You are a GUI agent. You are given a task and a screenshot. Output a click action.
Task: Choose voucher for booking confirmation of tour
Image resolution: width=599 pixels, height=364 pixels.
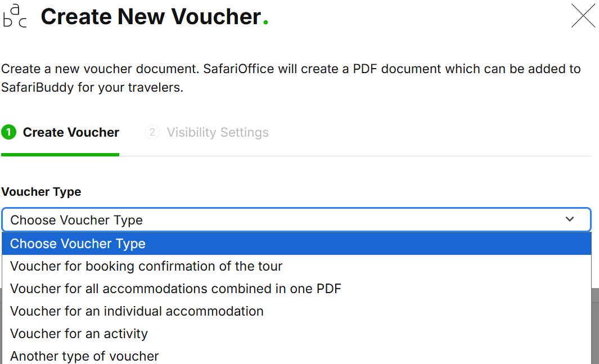tap(146, 266)
